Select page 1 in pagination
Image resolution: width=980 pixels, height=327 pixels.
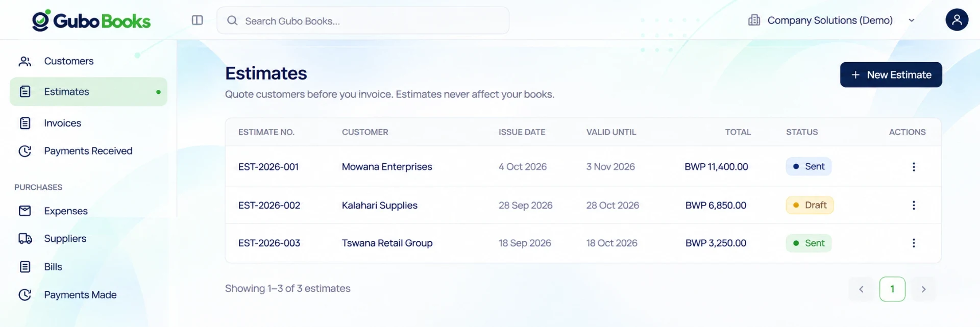coord(892,289)
